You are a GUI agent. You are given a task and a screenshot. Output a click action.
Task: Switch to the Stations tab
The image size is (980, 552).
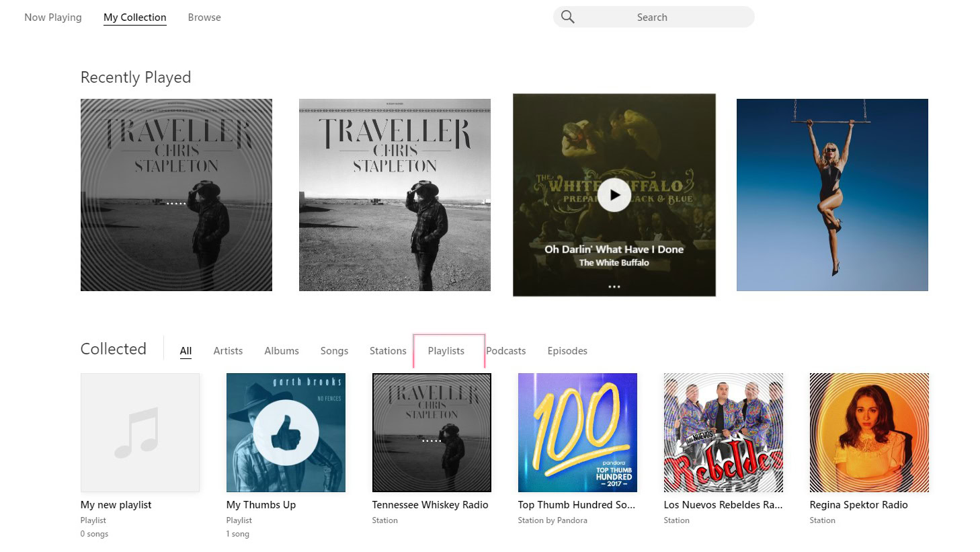388,351
